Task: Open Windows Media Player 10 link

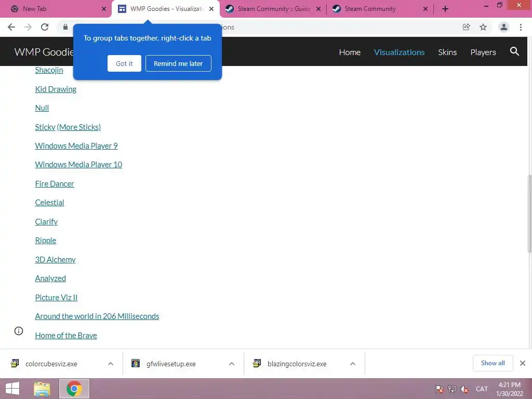Action: pos(78,165)
